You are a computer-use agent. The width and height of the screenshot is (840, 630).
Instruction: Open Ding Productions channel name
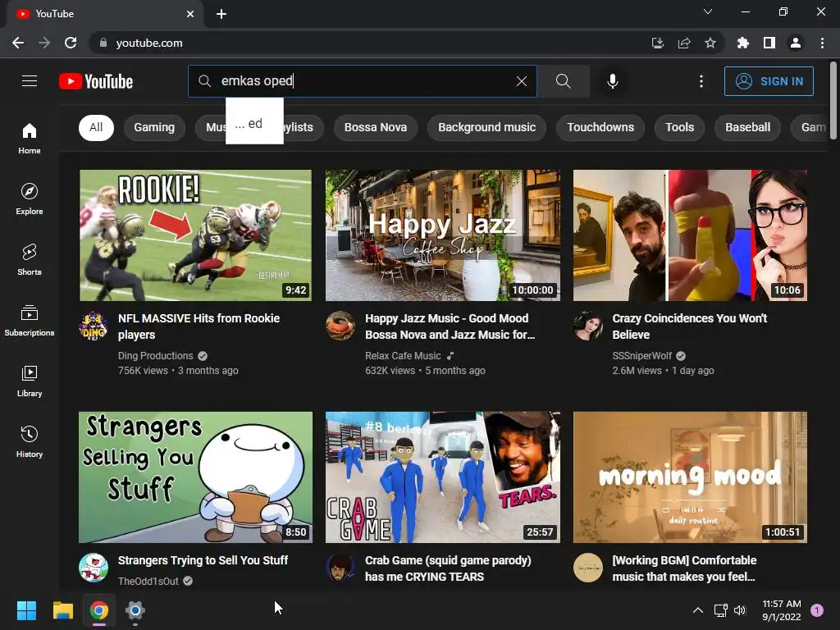[x=155, y=356]
